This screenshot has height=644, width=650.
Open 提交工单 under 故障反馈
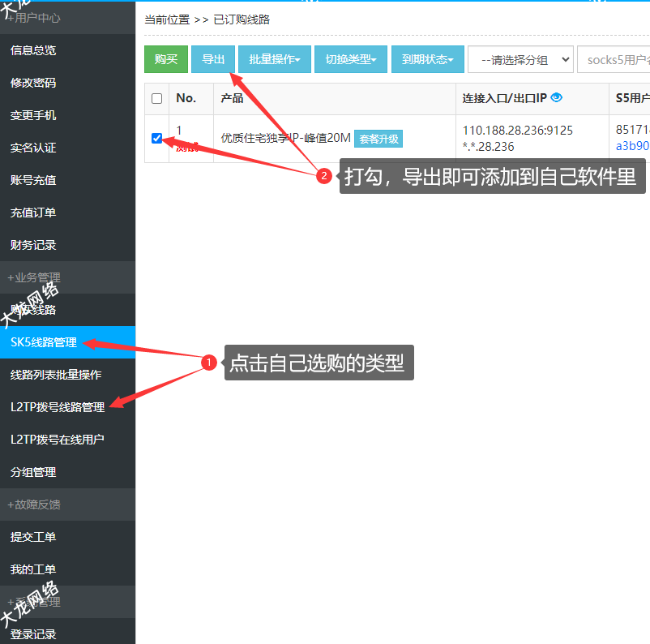tap(33, 537)
